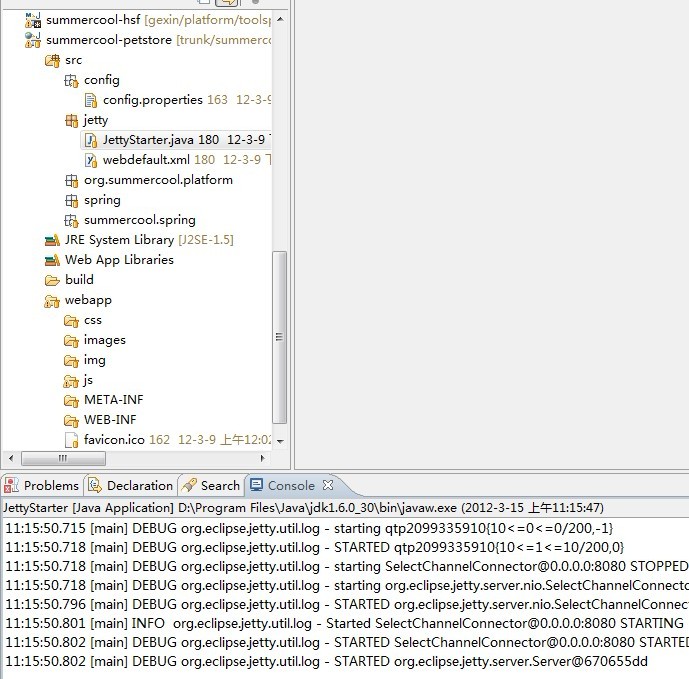Select the Console tab
This screenshot has height=679, width=689.
[x=291, y=485]
